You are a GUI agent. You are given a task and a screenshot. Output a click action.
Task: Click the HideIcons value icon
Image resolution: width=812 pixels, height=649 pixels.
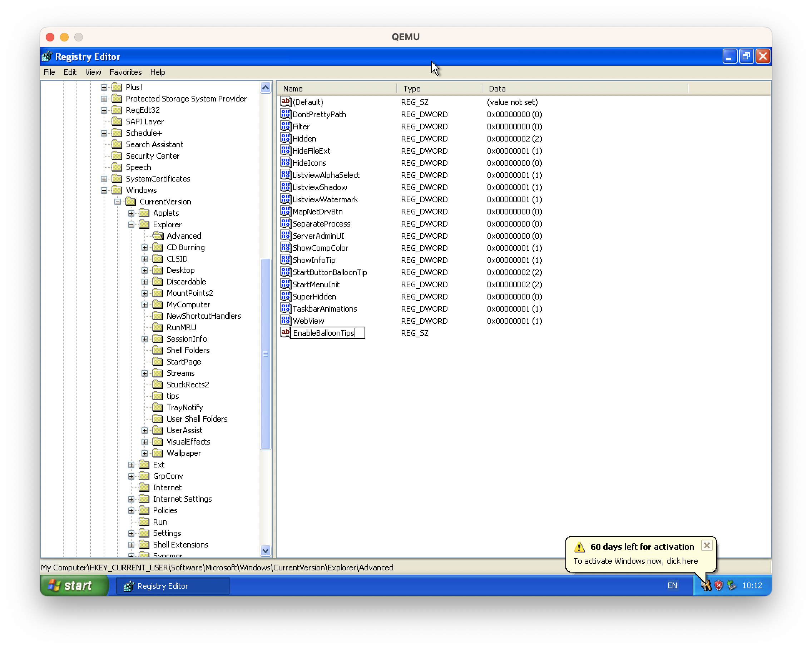coord(286,162)
